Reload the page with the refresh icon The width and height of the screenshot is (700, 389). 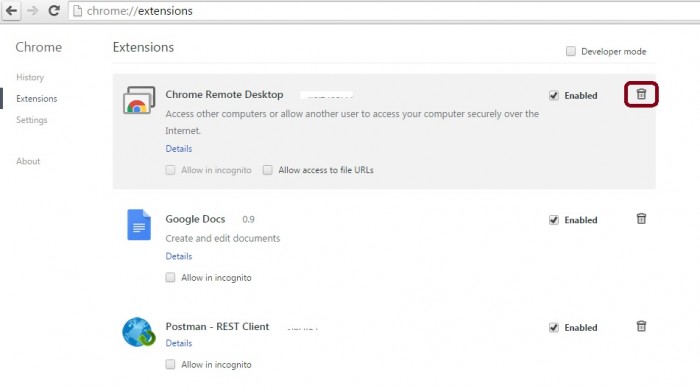[54, 10]
